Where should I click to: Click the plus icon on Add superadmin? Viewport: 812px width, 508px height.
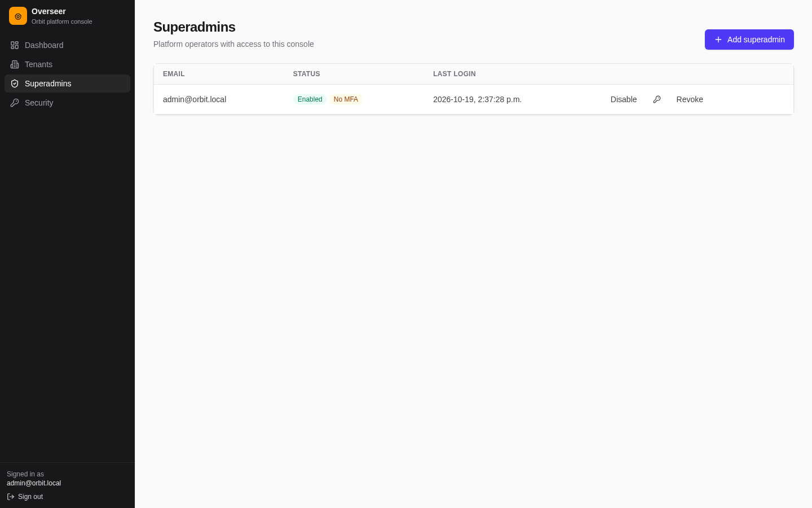(x=718, y=40)
